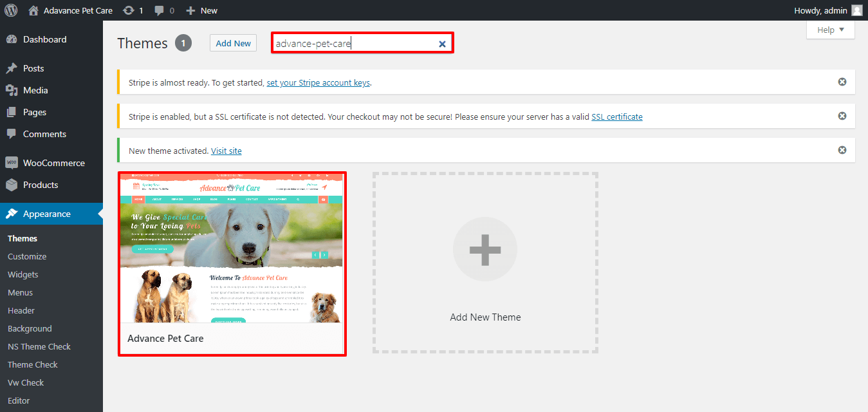Go to Media library menu
The height and width of the screenshot is (412, 868).
[35, 90]
